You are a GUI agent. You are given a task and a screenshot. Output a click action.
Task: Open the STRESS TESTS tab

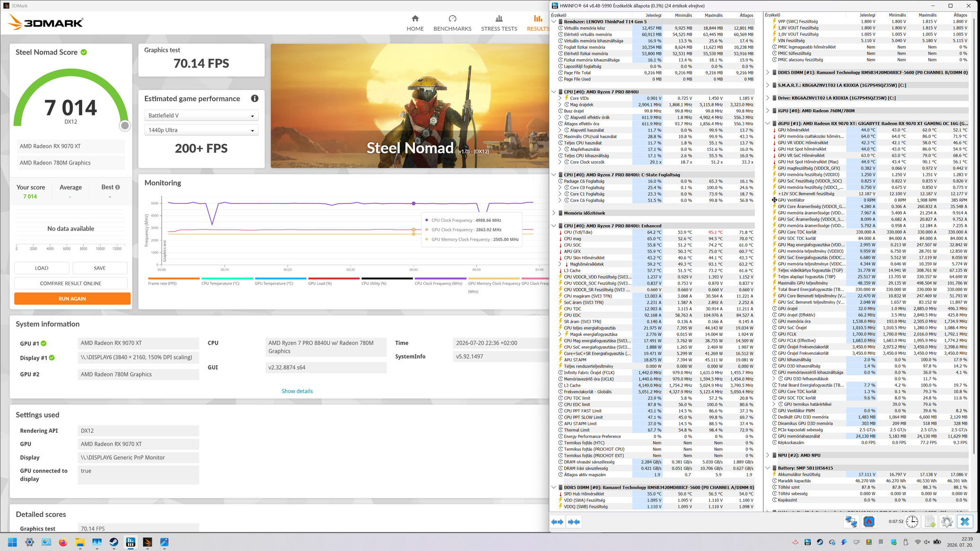point(499,23)
